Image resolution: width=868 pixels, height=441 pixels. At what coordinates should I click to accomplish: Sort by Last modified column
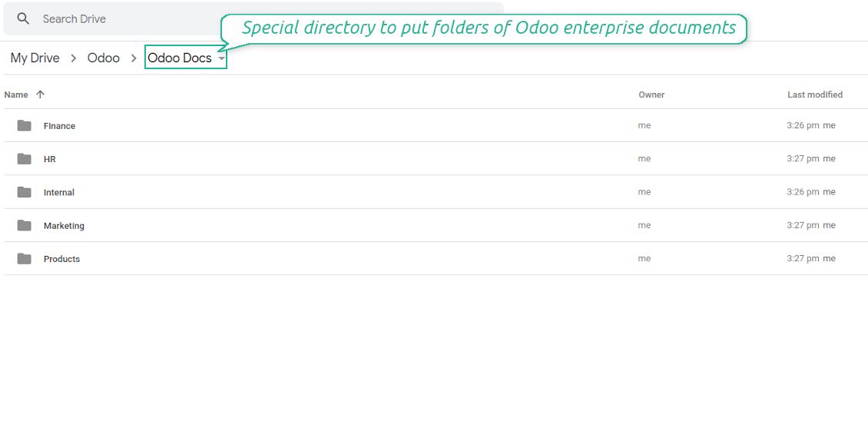click(x=814, y=94)
